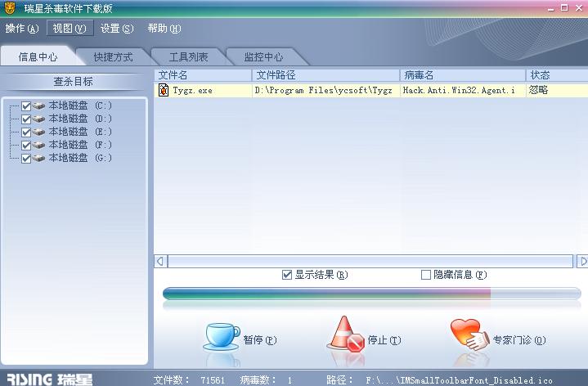
Task: Select the 本地磁盘 (G:) tree label
Action: click(x=80, y=159)
